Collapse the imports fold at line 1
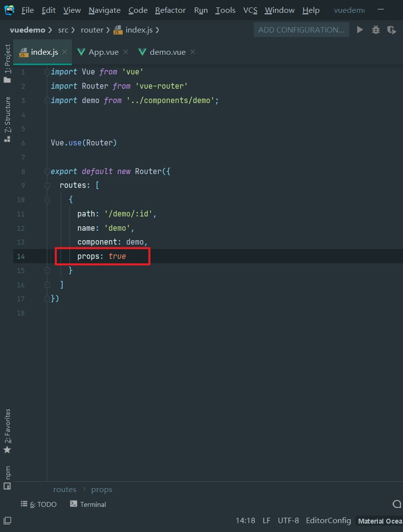 [x=47, y=72]
